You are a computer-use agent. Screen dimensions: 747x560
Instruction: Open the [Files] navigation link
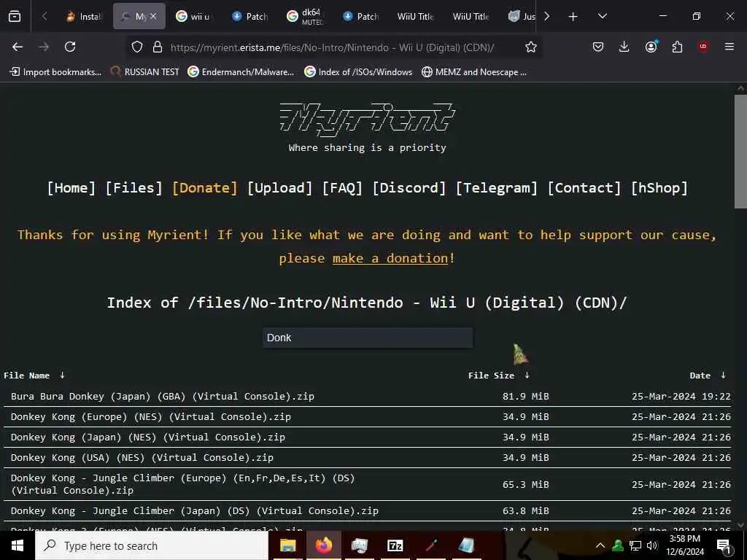(x=134, y=187)
